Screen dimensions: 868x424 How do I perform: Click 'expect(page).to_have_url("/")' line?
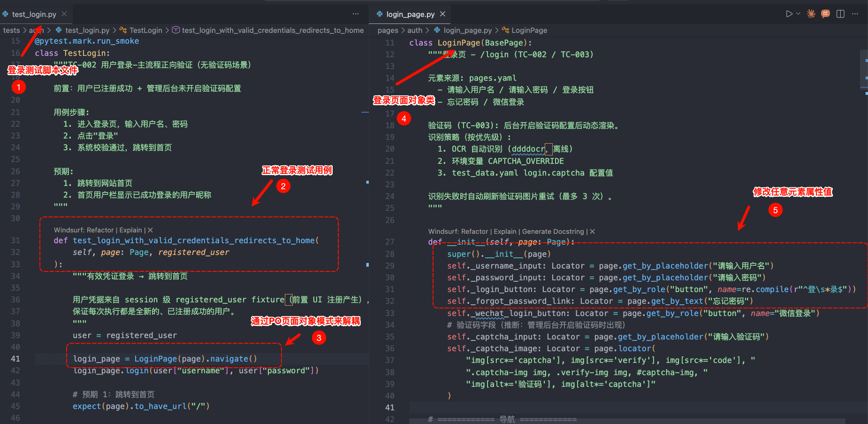tap(141, 406)
